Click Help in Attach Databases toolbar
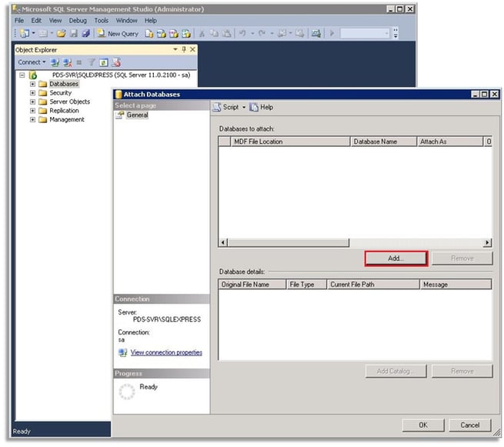The image size is (504, 447). (x=262, y=107)
